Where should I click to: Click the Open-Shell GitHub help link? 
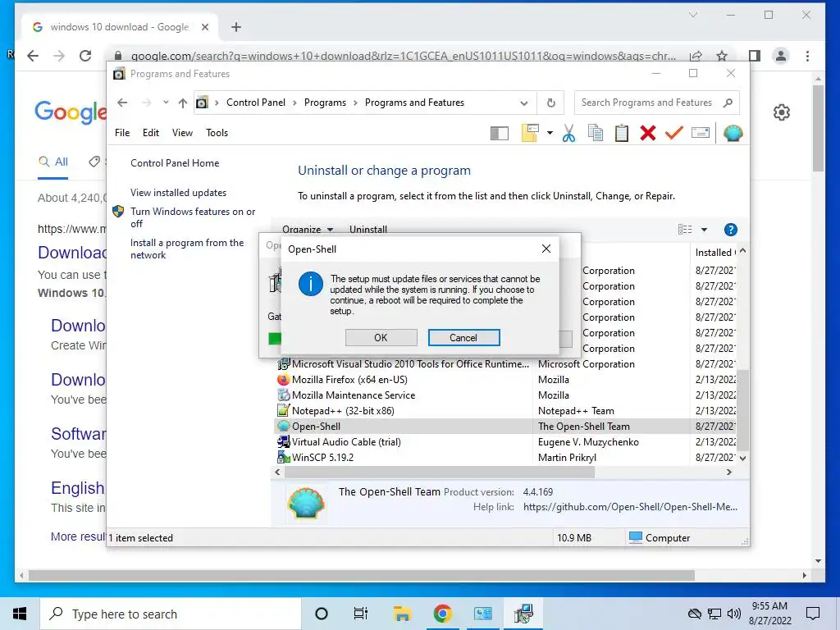pyautogui.click(x=630, y=506)
